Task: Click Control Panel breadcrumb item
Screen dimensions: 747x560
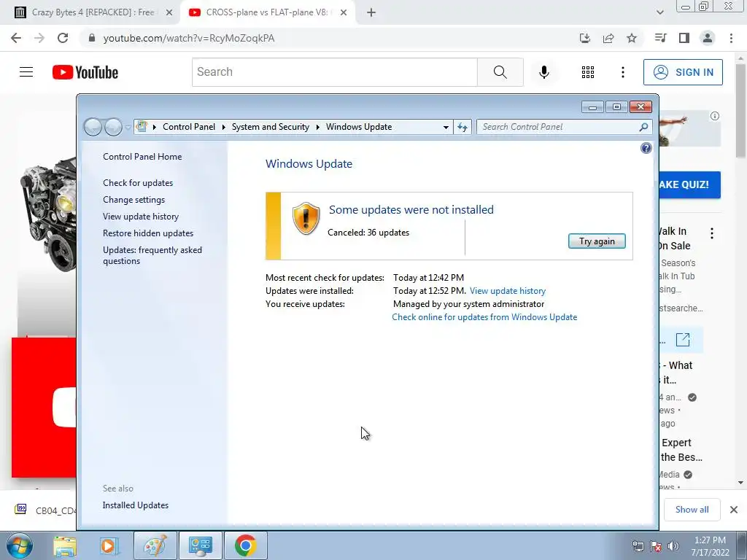Action: (189, 127)
